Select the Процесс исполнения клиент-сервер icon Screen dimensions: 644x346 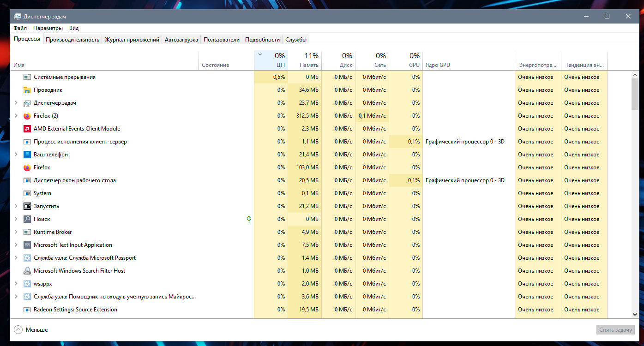(27, 142)
